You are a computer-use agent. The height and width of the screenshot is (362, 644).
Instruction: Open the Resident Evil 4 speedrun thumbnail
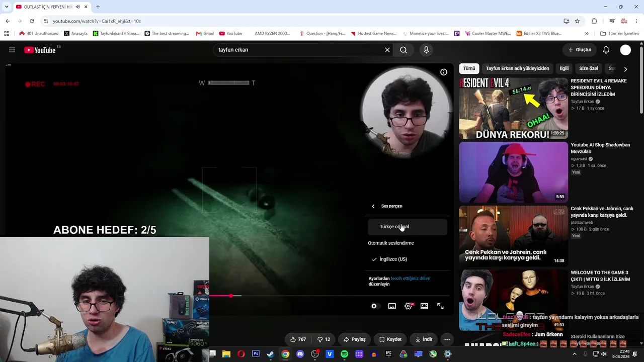[513, 108]
